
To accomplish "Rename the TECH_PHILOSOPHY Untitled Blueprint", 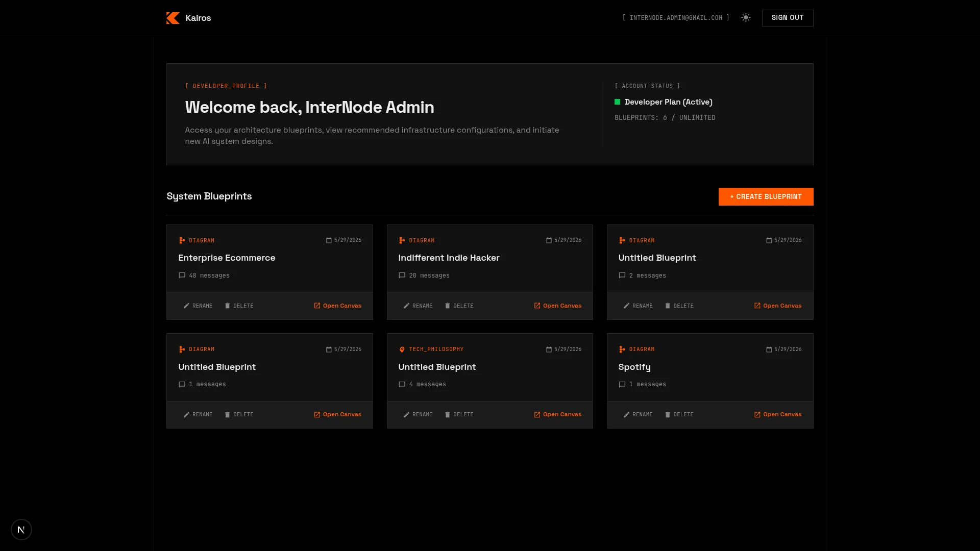I will click(x=418, y=414).
